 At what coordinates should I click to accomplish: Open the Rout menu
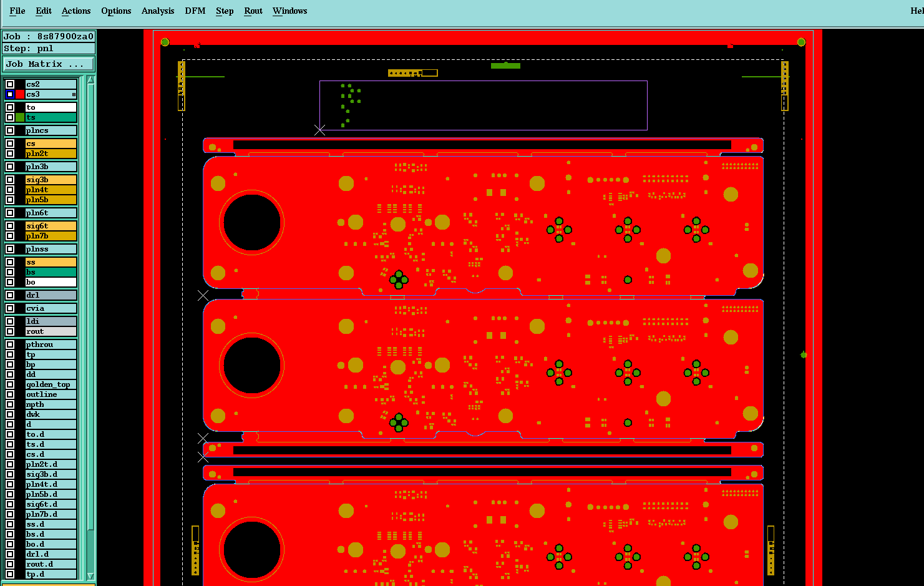pyautogui.click(x=253, y=11)
